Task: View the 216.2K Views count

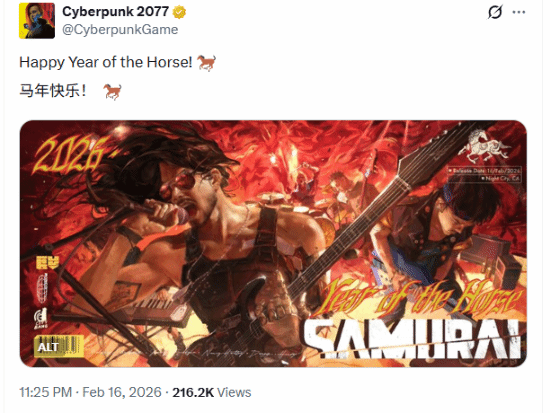Action: pyautogui.click(x=212, y=392)
